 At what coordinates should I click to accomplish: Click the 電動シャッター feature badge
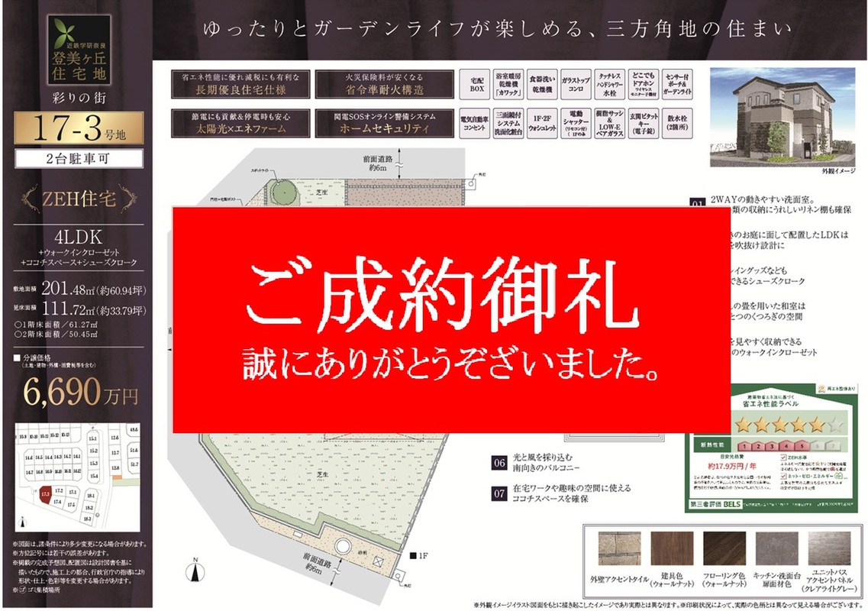coord(576,124)
